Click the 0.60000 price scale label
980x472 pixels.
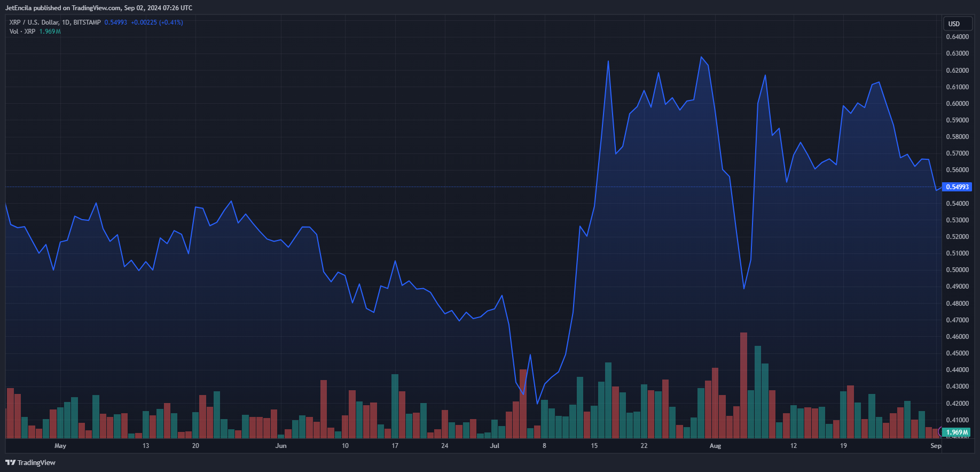click(957, 104)
